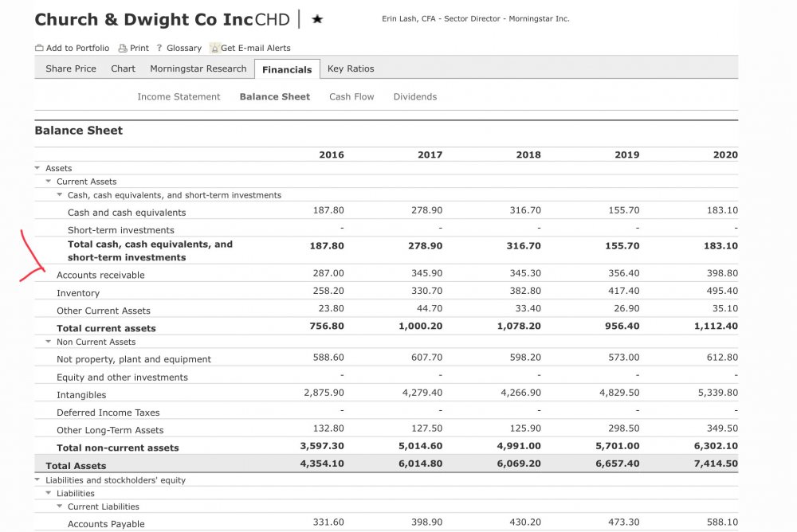Viewport: 797px width, 532px height.
Task: Collapse the Assets section triangle
Action: click(37, 168)
